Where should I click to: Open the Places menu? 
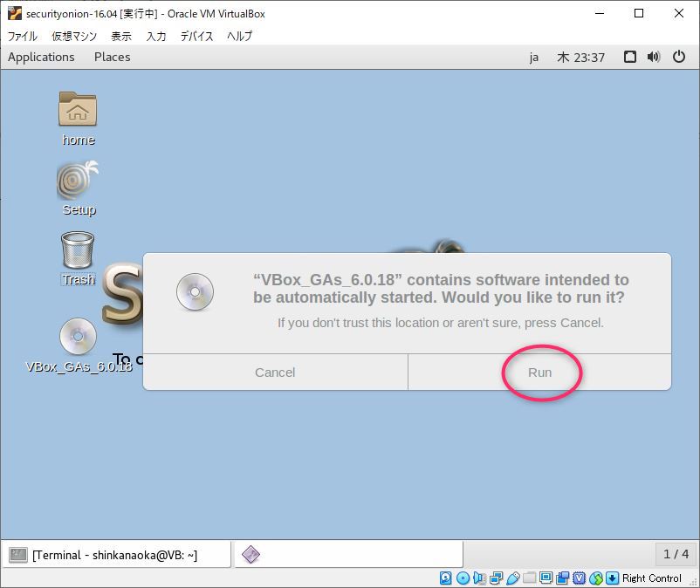tap(112, 57)
